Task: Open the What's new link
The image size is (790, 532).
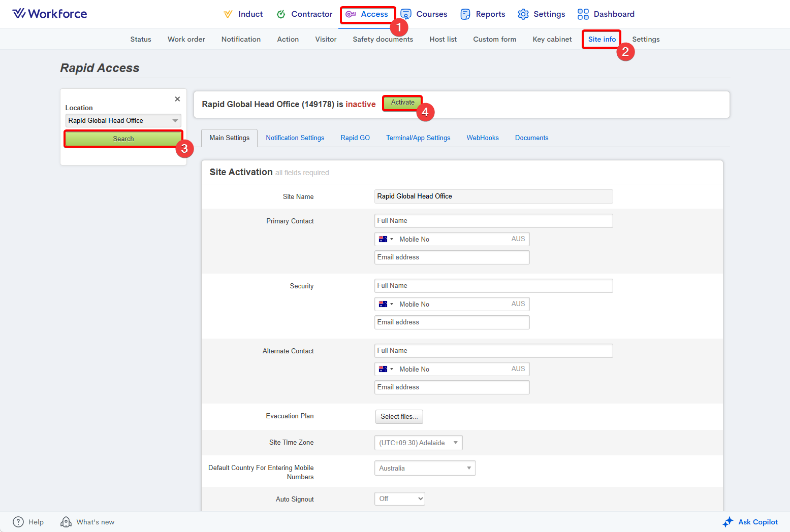Action: [x=96, y=522]
